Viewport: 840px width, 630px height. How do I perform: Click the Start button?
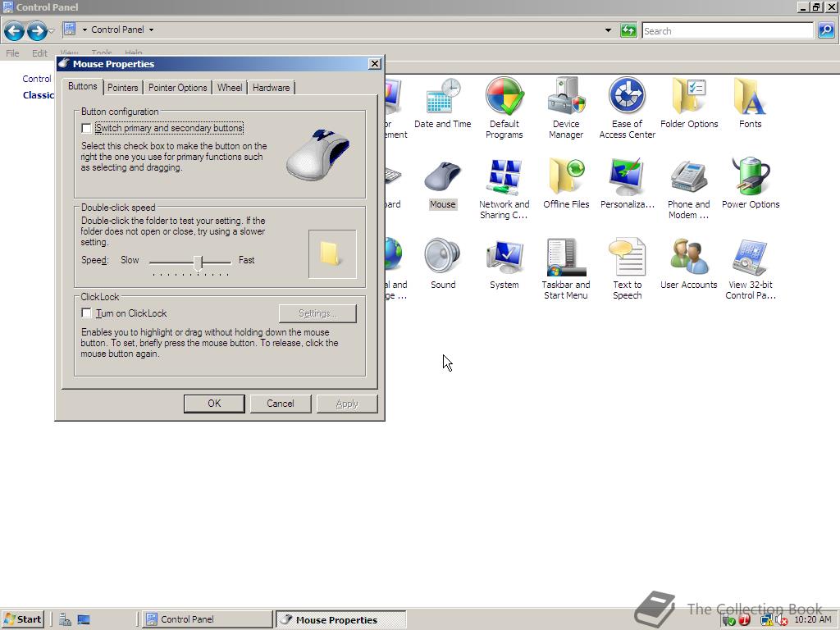coord(22,619)
